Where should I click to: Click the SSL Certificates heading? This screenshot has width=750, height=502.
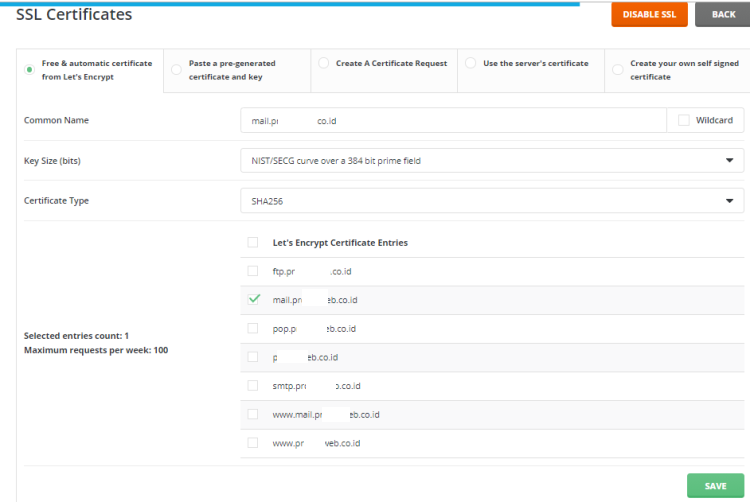[74, 14]
